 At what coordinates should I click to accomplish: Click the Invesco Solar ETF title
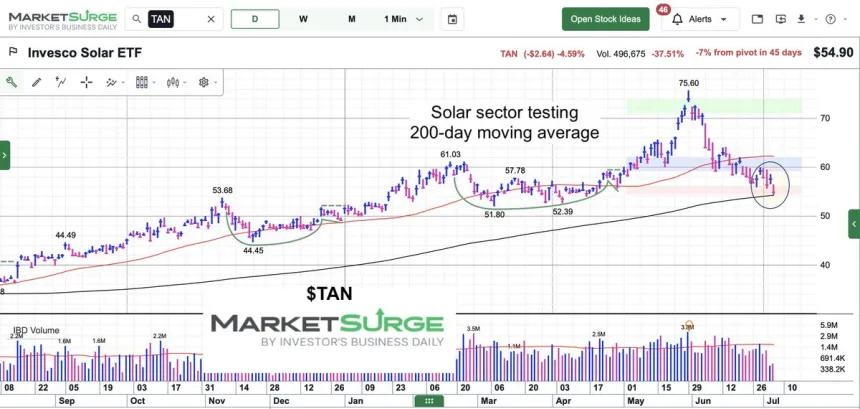(85, 53)
